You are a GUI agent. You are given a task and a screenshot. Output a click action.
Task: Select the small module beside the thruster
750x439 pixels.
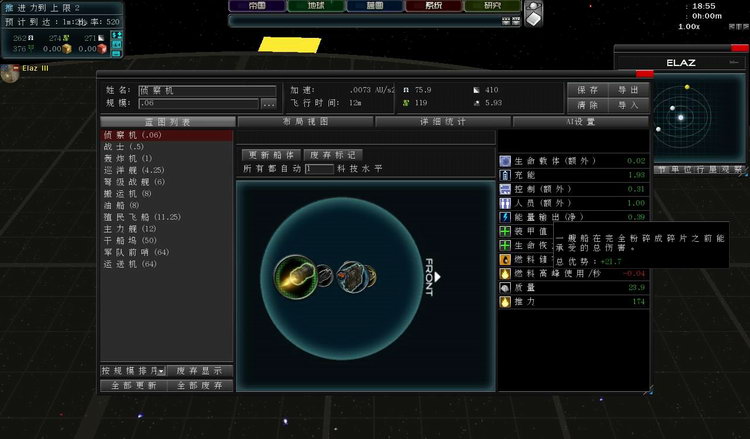[325, 275]
